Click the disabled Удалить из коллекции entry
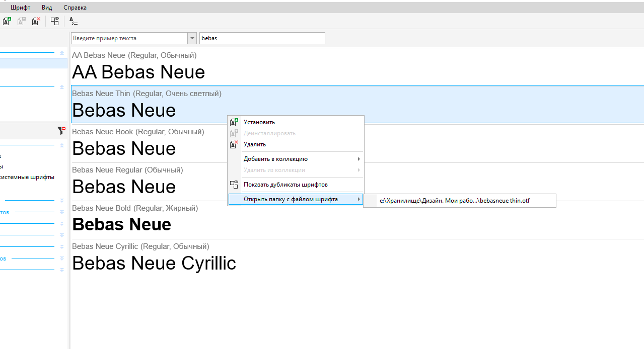The image size is (644, 349). tap(296, 170)
